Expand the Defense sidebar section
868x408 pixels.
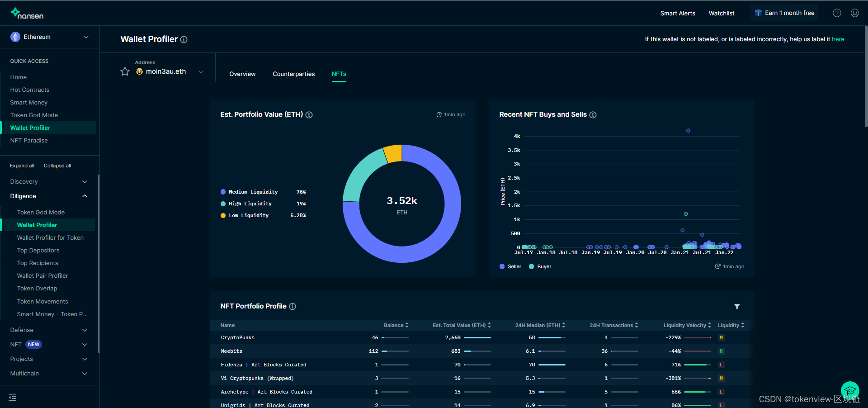[49, 330]
